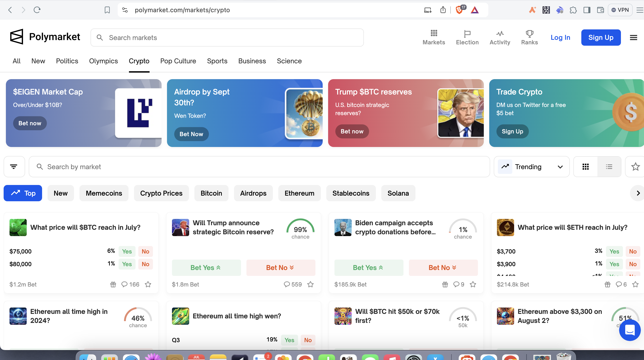Image resolution: width=644 pixels, height=360 pixels.
Task: Click the VPN button
Action: pos(620,10)
